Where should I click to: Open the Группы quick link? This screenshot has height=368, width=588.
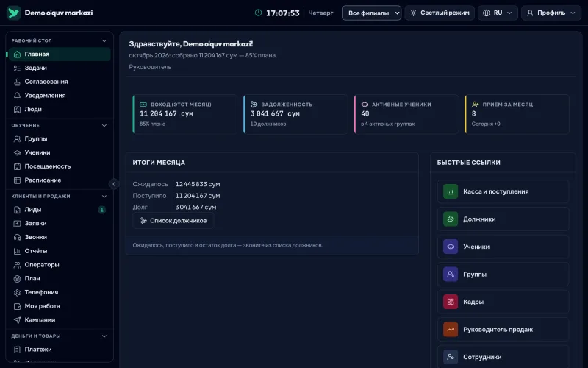(x=503, y=275)
